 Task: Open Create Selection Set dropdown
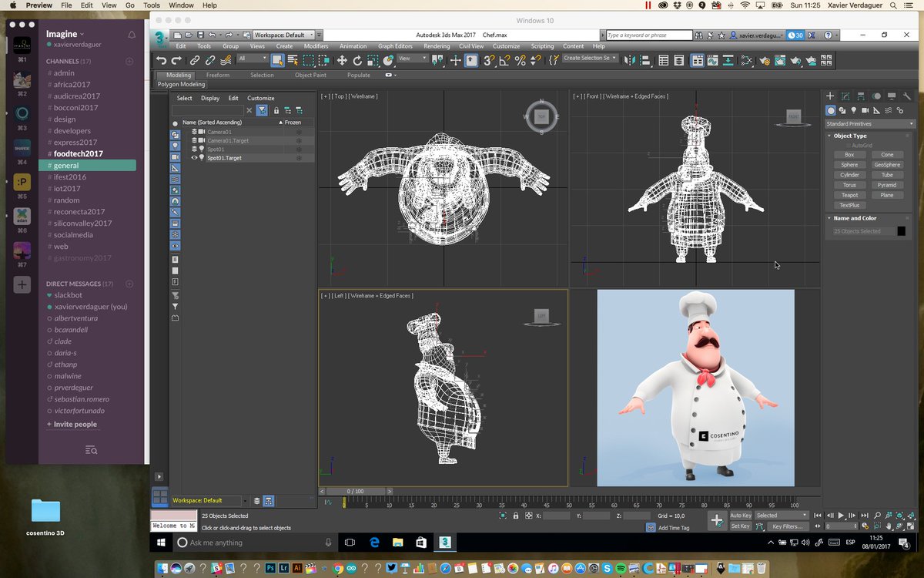[590, 58]
